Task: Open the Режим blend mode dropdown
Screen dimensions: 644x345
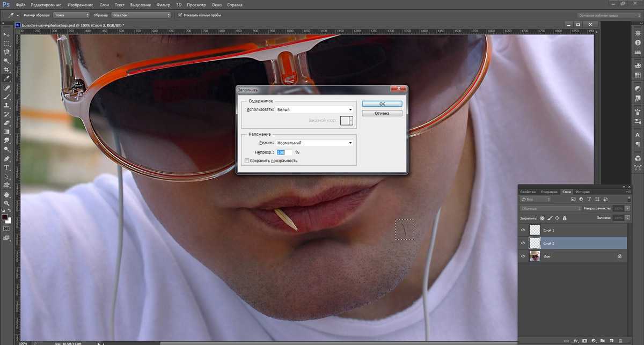Action: tap(314, 143)
